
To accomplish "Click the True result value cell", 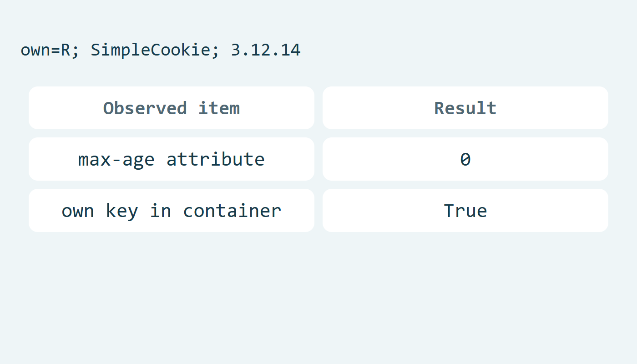I will point(465,211).
